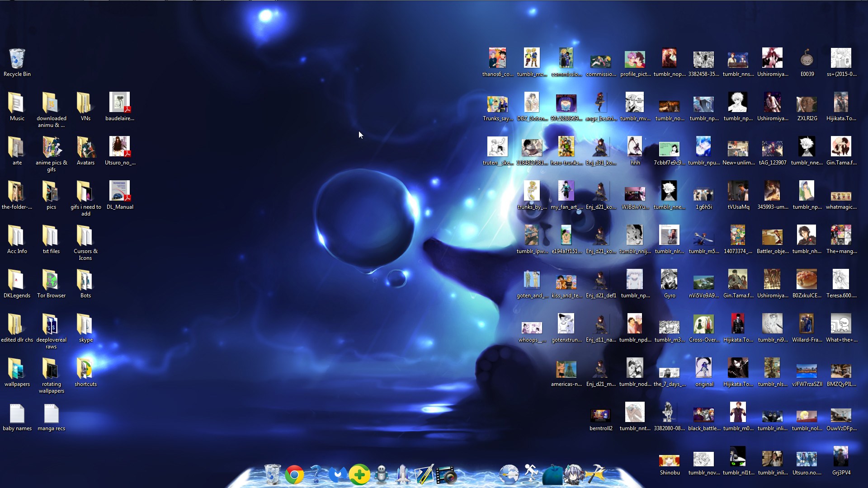
Task: Open the blue apple dock icon
Action: (552, 474)
